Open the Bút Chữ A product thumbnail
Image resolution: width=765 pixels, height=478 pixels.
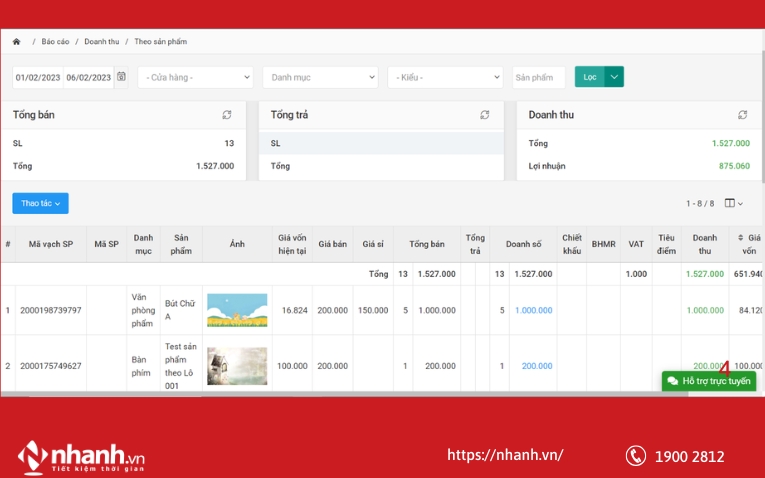(x=237, y=310)
